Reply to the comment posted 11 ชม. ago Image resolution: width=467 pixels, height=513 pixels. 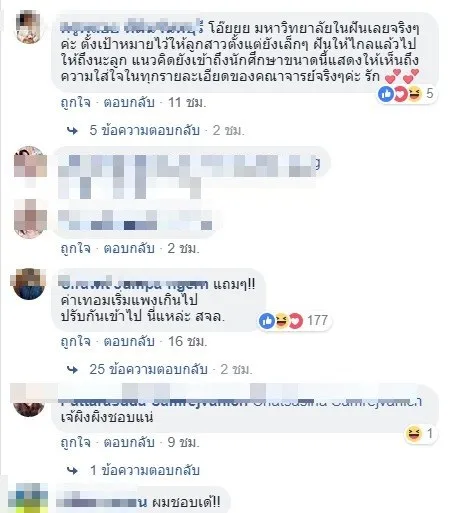pos(129,102)
